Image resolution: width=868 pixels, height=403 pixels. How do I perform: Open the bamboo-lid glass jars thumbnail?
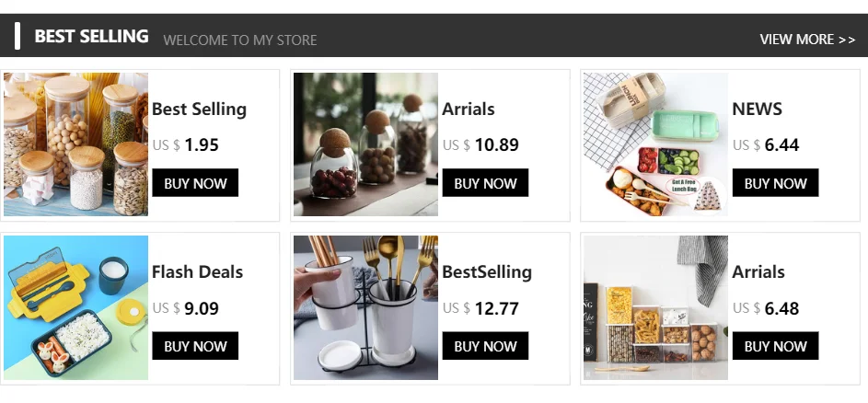(75, 144)
